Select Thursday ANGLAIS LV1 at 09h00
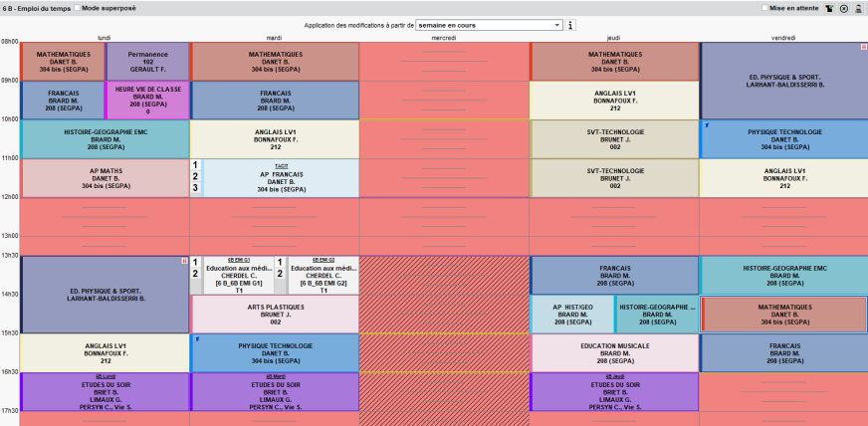The image size is (868, 426). pyautogui.click(x=614, y=101)
